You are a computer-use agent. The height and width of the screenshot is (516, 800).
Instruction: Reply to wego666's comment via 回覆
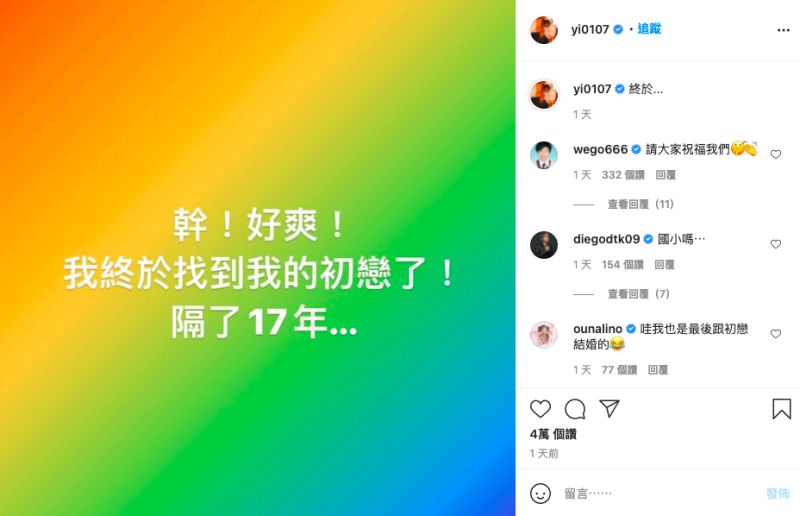click(665, 175)
